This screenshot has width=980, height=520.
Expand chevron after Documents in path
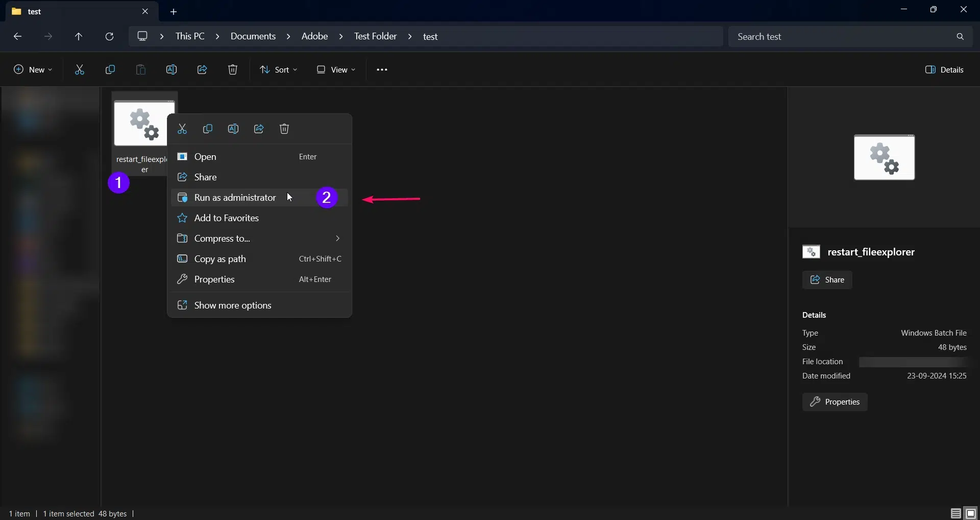click(x=288, y=36)
